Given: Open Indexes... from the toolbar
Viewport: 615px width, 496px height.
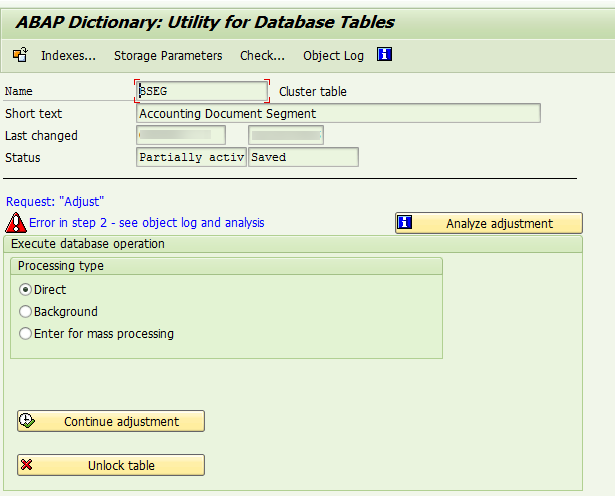Looking at the screenshot, I should (68, 56).
